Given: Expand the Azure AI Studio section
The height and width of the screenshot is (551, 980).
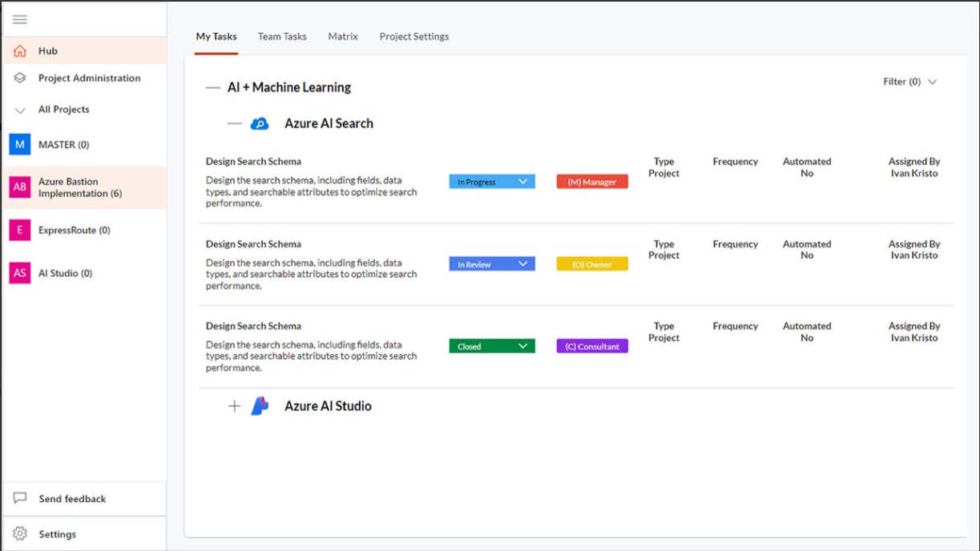Looking at the screenshot, I should pyautogui.click(x=234, y=406).
